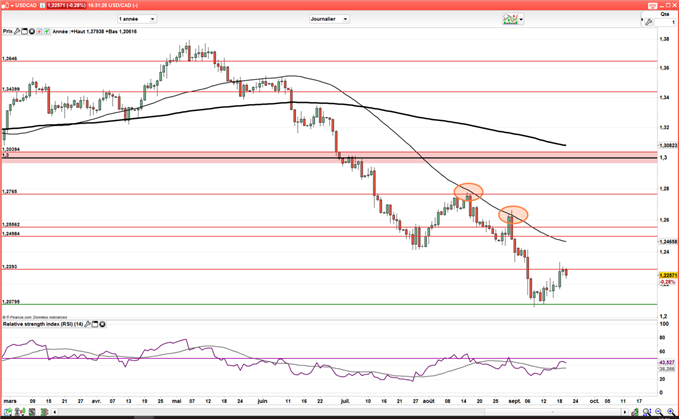The image size is (679, 419).
Task: Click the 'Relative strength index (RSI) (14)' title
Action: (x=43, y=324)
